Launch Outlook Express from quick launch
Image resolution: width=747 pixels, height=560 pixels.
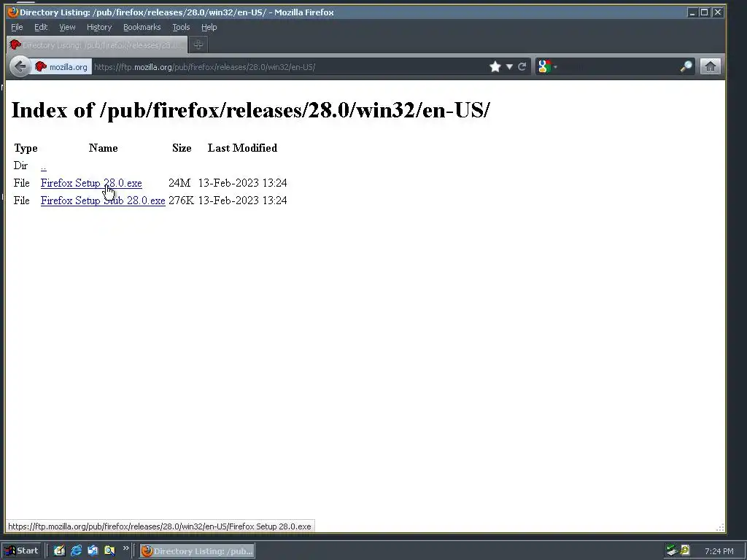point(93,551)
